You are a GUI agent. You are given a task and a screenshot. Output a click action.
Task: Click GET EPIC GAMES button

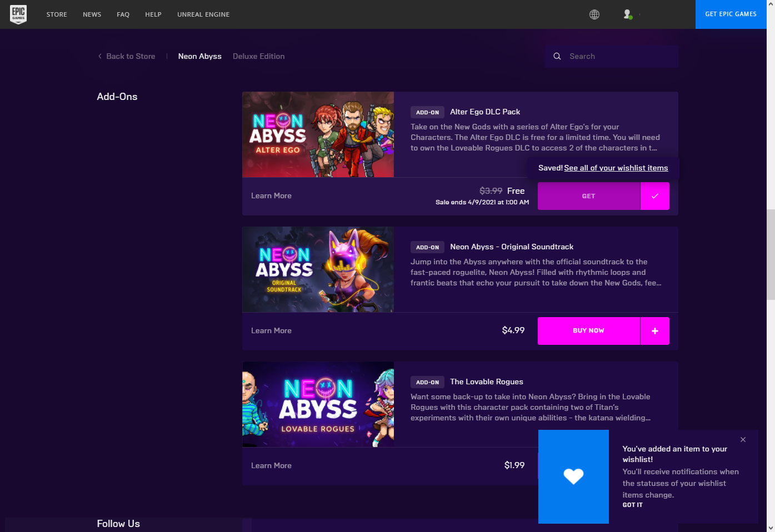(731, 14)
